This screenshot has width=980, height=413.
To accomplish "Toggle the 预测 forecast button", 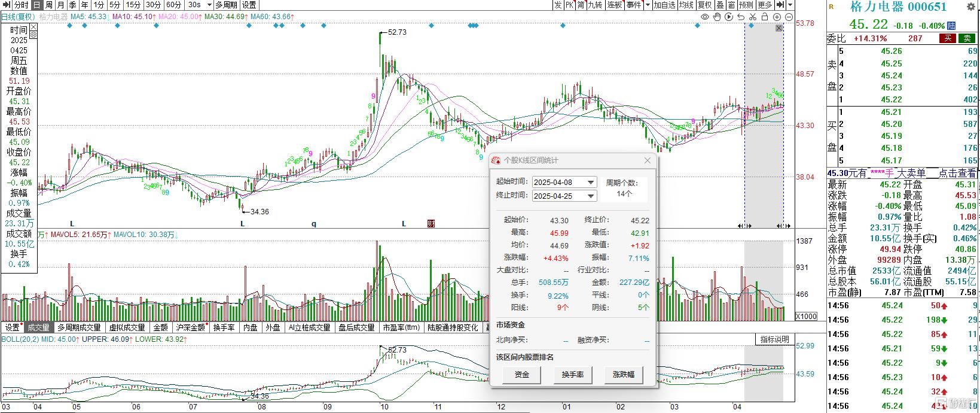I will 746,5.
